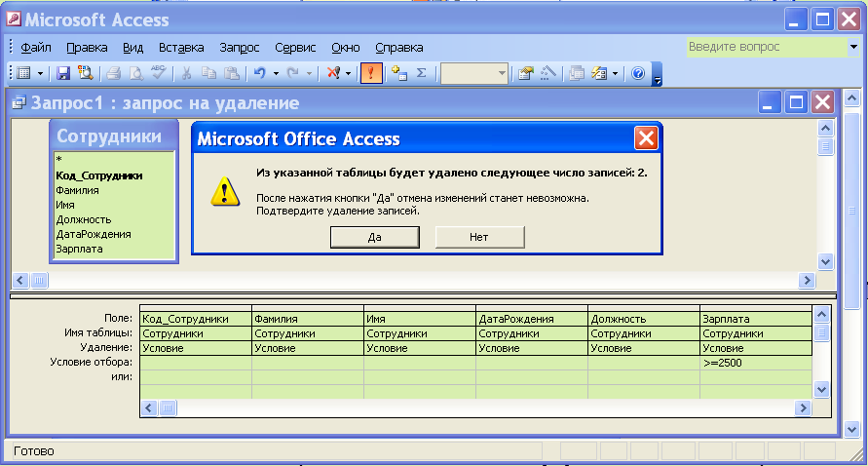
Task: Open the Properties toolbar icon
Action: tap(525, 73)
